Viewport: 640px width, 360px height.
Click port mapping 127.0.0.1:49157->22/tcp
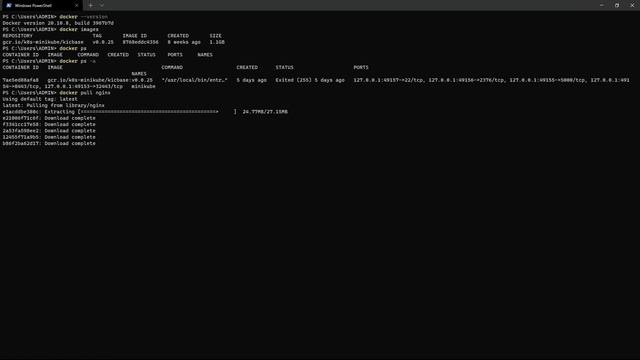click(388, 80)
